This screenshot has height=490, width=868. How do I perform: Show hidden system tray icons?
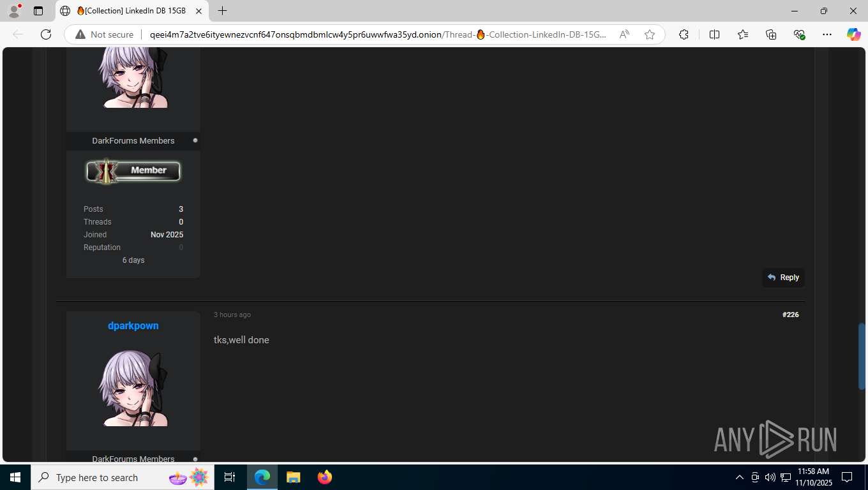coord(740,477)
